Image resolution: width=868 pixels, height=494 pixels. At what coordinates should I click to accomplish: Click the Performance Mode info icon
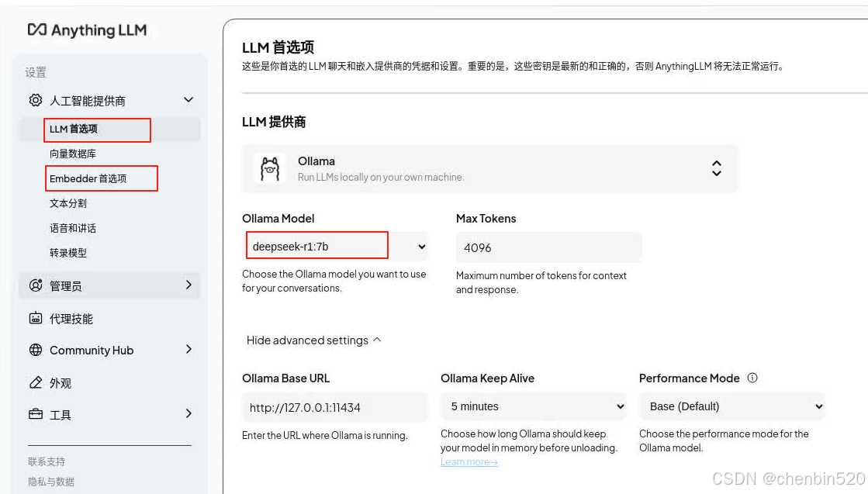pos(752,378)
